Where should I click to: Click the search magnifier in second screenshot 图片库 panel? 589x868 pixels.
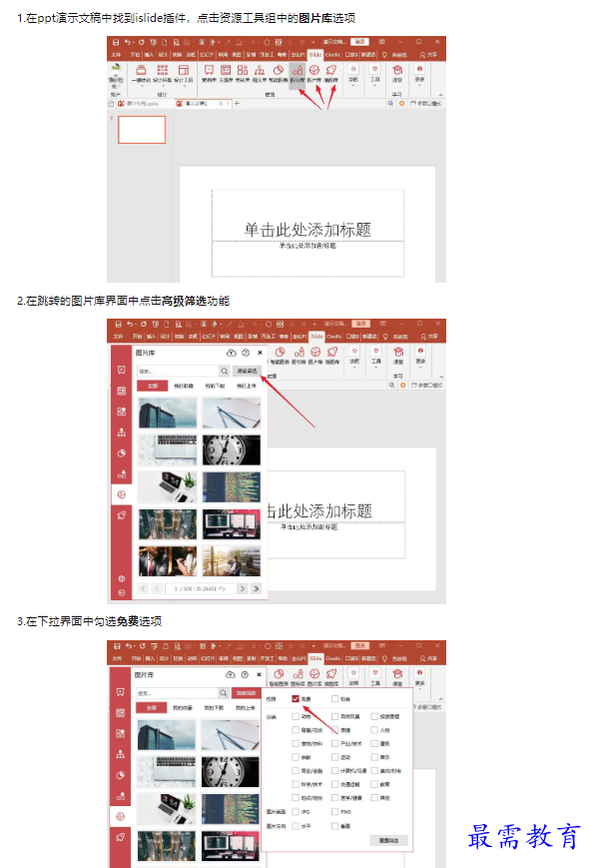click(224, 371)
